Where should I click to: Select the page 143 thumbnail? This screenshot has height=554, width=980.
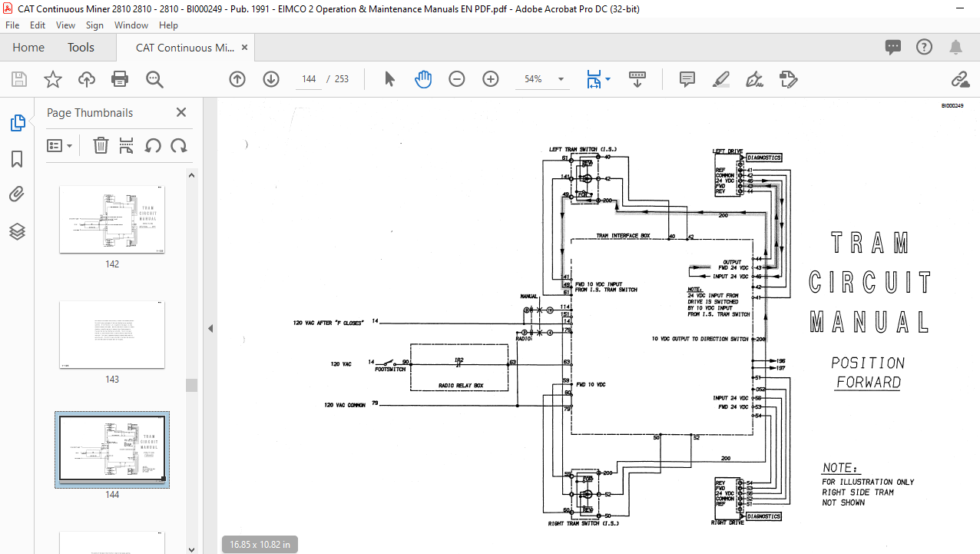point(112,335)
